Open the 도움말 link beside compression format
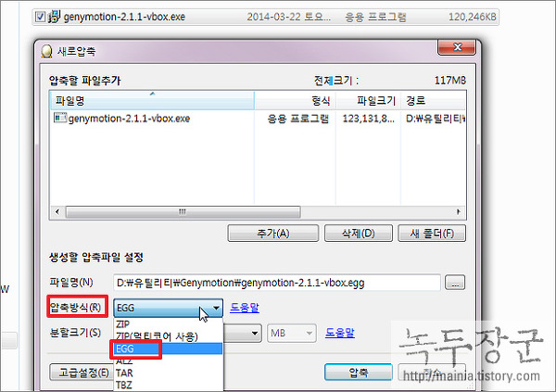The height and width of the screenshot is (392, 556). pyautogui.click(x=245, y=308)
